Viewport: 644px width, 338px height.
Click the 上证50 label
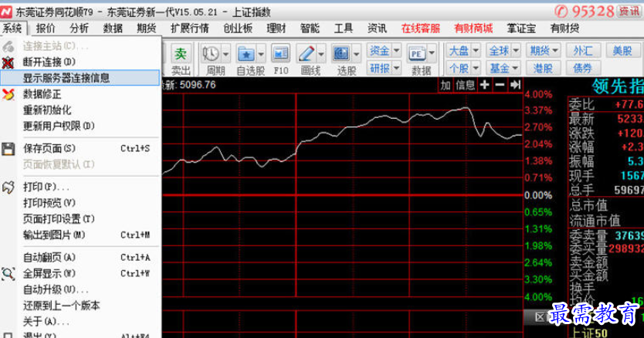(x=590, y=333)
